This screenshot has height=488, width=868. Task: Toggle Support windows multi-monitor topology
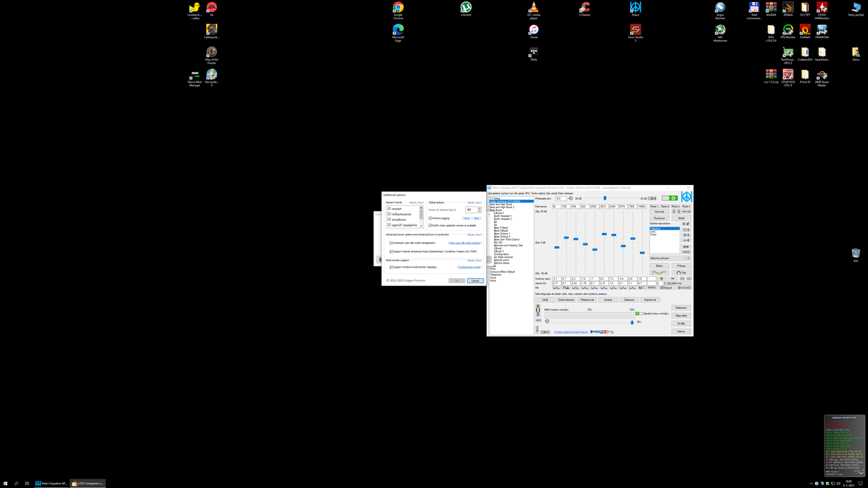point(391,267)
